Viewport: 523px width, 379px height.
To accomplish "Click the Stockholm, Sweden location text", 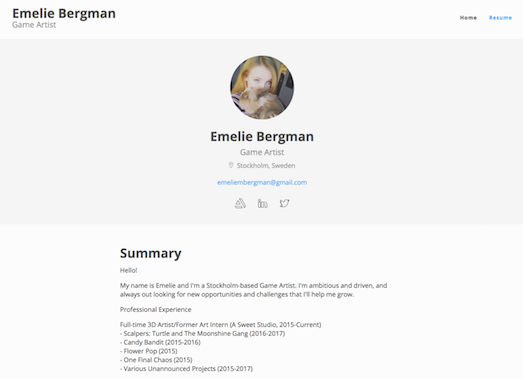I will (x=266, y=165).
